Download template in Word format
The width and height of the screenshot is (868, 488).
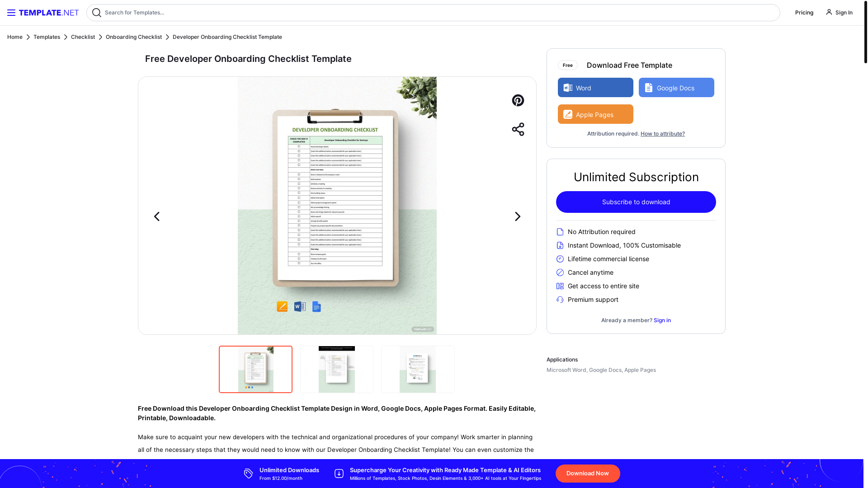click(x=595, y=88)
